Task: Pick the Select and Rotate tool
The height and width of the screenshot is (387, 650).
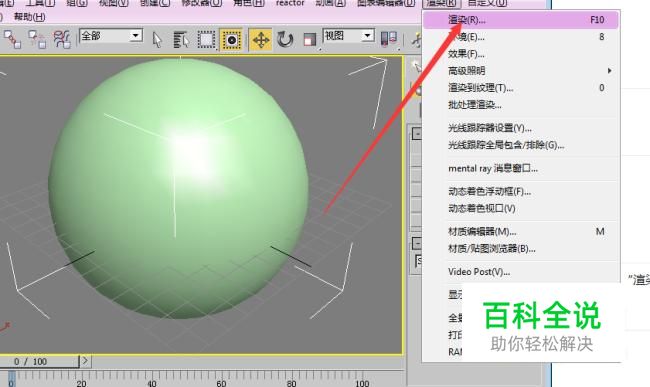Action: click(x=285, y=40)
